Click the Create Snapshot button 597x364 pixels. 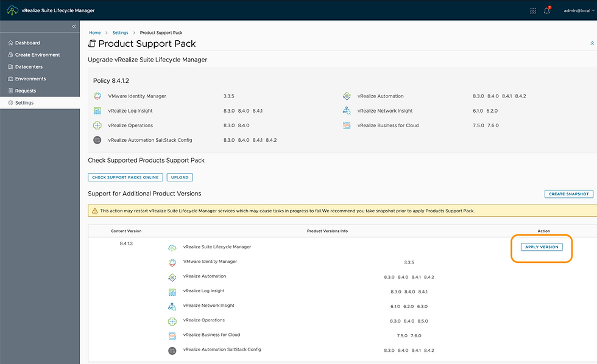pyautogui.click(x=569, y=194)
